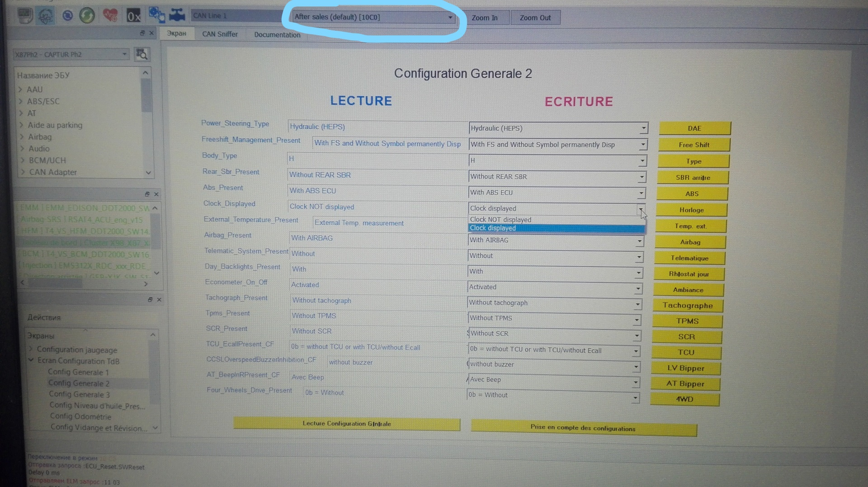Image resolution: width=868 pixels, height=487 pixels.
Task: Open the red heart diagnostics icon
Action: tap(110, 16)
